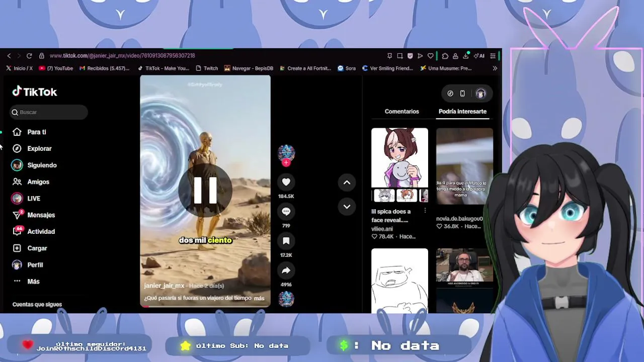The height and width of the screenshot is (362, 644).
Task: Expand video description with más
Action: click(259, 298)
